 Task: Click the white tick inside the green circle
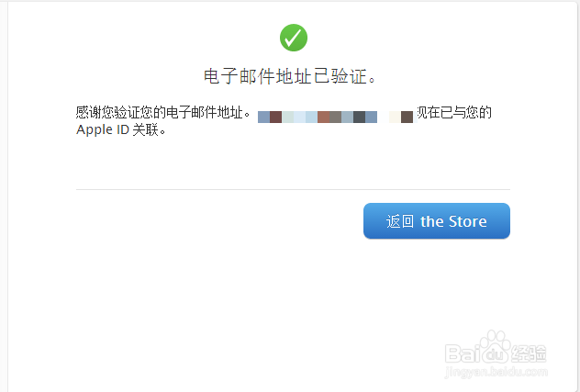coord(294,38)
